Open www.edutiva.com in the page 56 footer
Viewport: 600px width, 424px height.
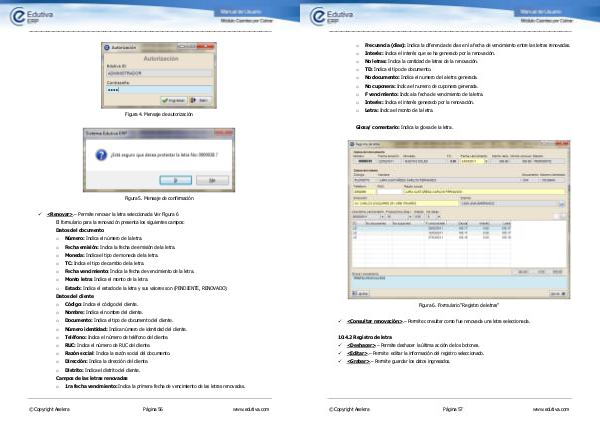click(x=251, y=409)
